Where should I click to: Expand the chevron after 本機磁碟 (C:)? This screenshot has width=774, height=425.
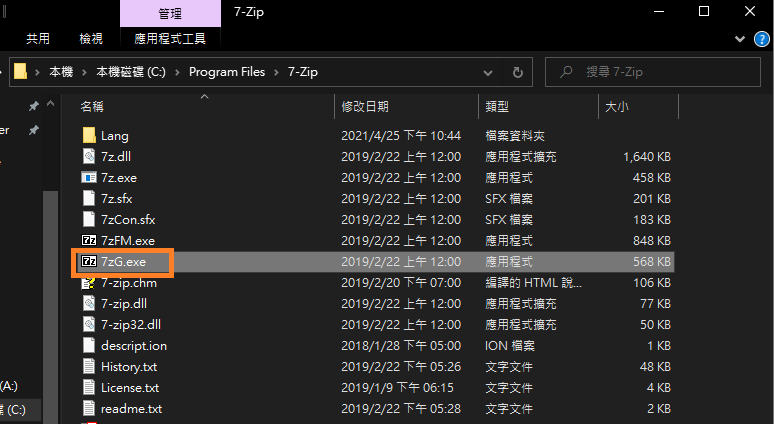pyautogui.click(x=177, y=72)
